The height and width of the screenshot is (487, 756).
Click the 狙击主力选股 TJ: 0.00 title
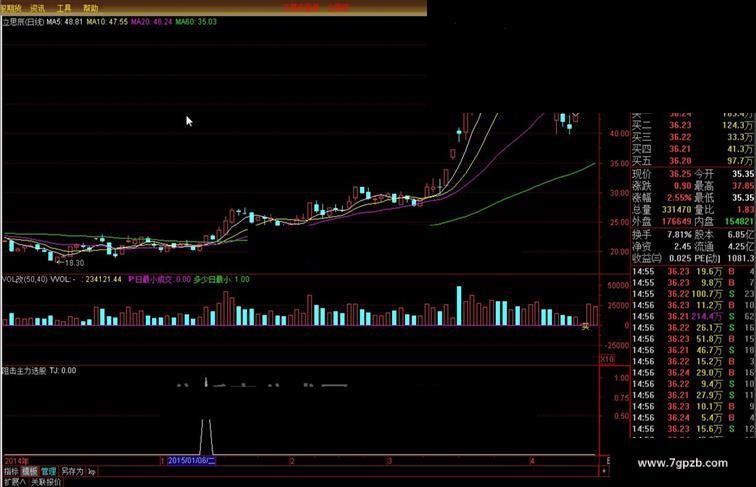click(39, 371)
